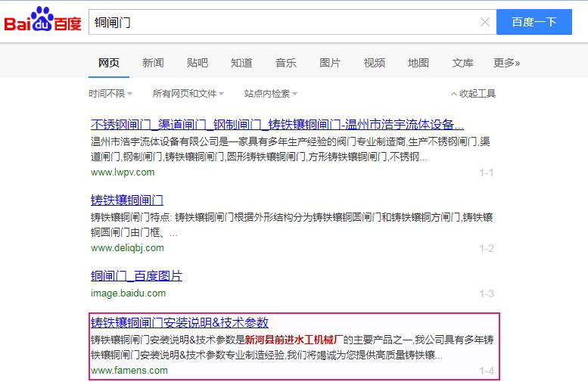Select the 知道 tab
The width and height of the screenshot is (588, 382).
[241, 63]
